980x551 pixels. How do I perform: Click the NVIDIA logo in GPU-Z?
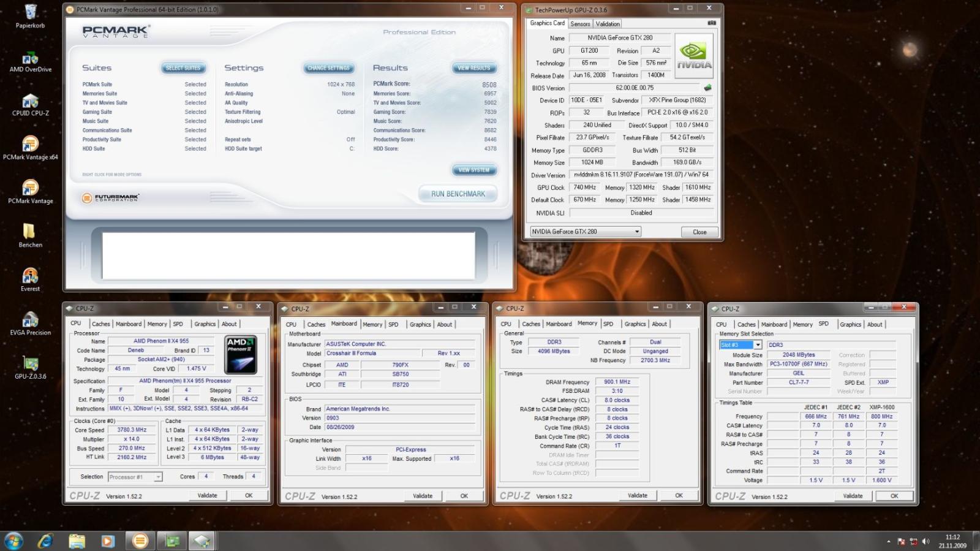tap(694, 56)
